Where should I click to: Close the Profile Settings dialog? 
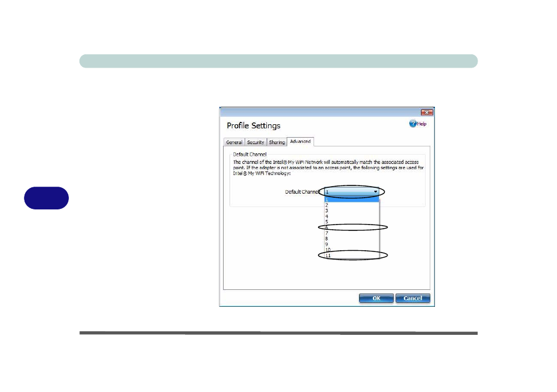click(427, 112)
